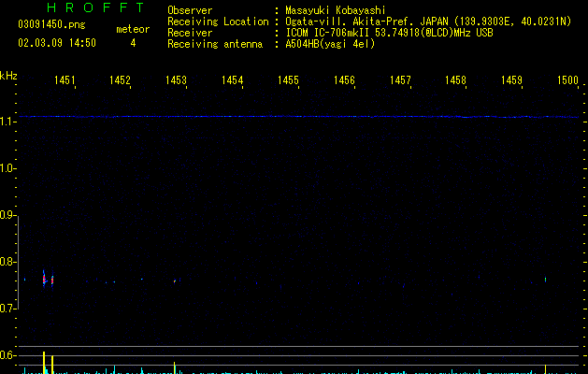Click the A504HB(yagi 4el) antenna text
588x374 pixels.
pyautogui.click(x=330, y=44)
